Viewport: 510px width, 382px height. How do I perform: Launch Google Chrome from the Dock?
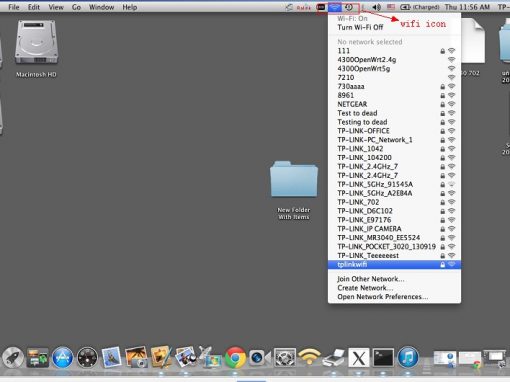[x=235, y=358]
